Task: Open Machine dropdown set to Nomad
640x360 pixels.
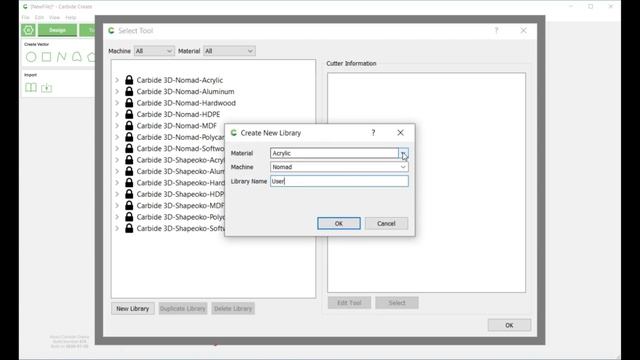Action: click(x=339, y=167)
